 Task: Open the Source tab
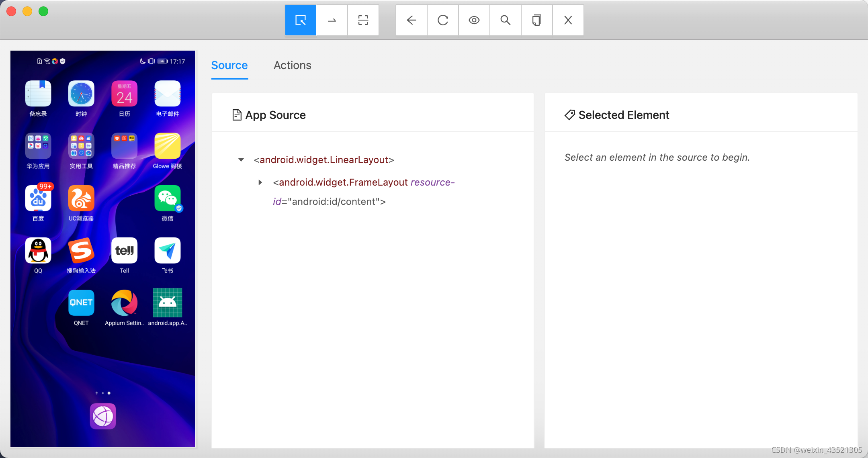[x=229, y=65]
